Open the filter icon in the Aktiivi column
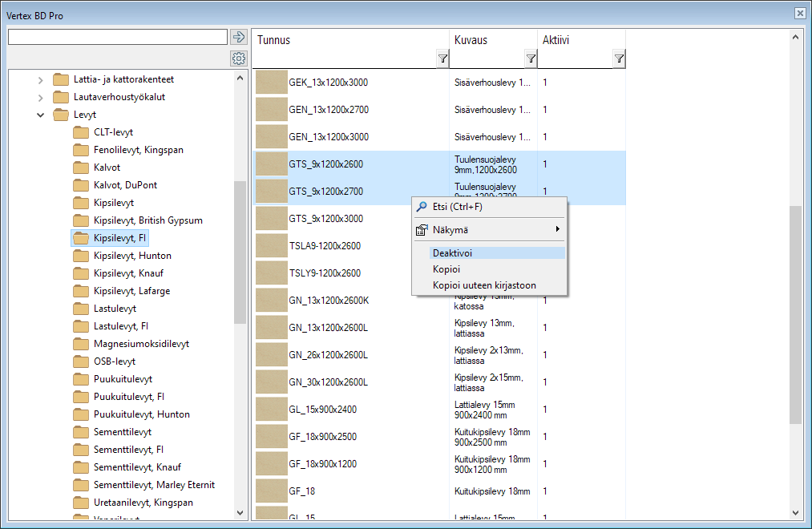 pyautogui.click(x=619, y=59)
